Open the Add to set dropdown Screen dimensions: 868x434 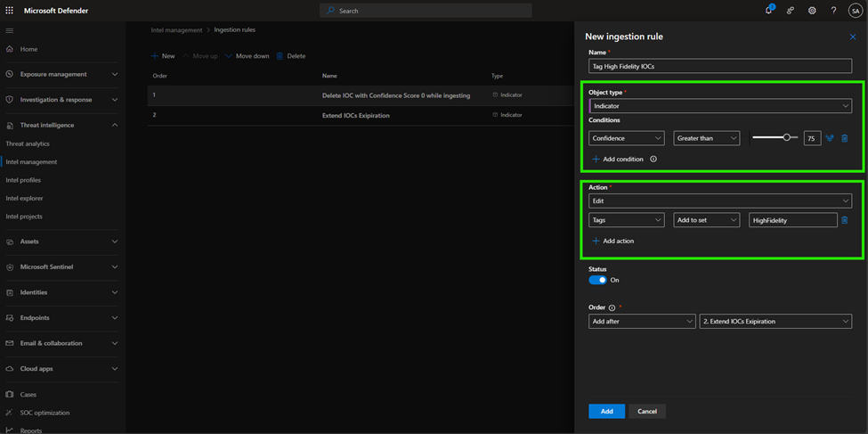pos(706,220)
